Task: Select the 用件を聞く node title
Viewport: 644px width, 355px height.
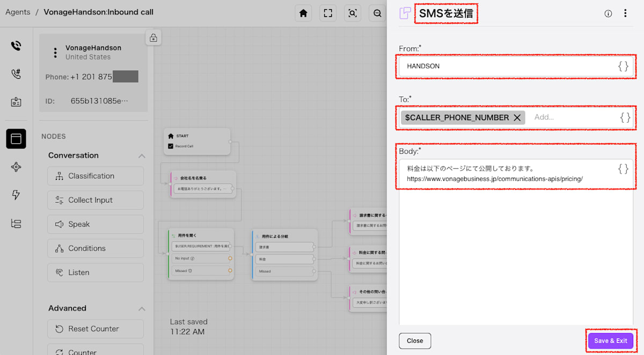Action: tap(187, 235)
